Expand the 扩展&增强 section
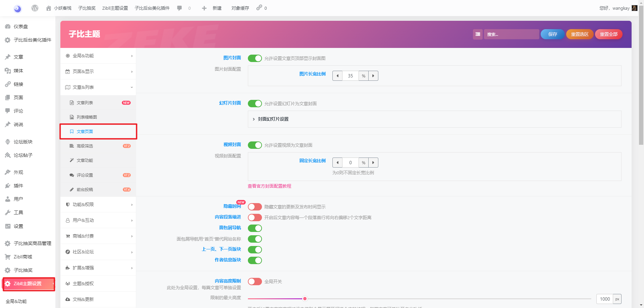 point(98,268)
